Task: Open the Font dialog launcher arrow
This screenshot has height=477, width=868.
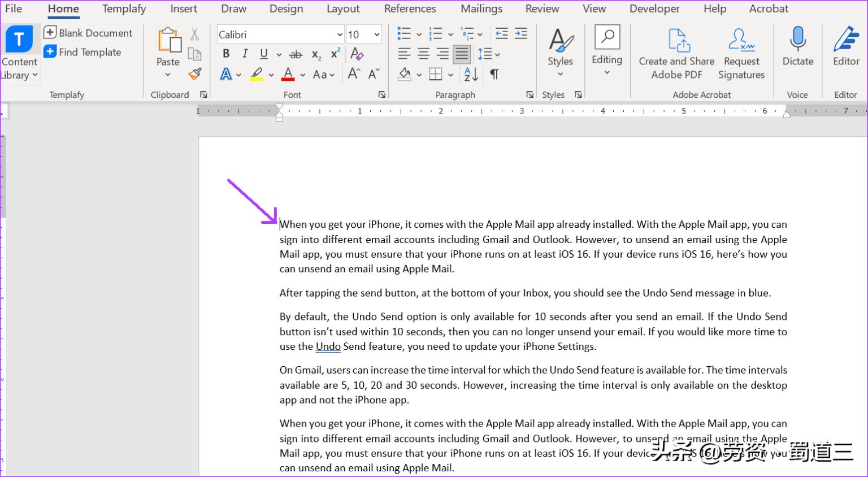Action: tap(382, 94)
